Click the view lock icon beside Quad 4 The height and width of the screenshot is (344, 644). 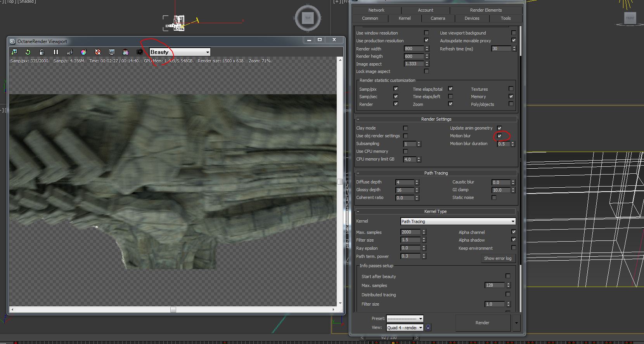[428, 327]
